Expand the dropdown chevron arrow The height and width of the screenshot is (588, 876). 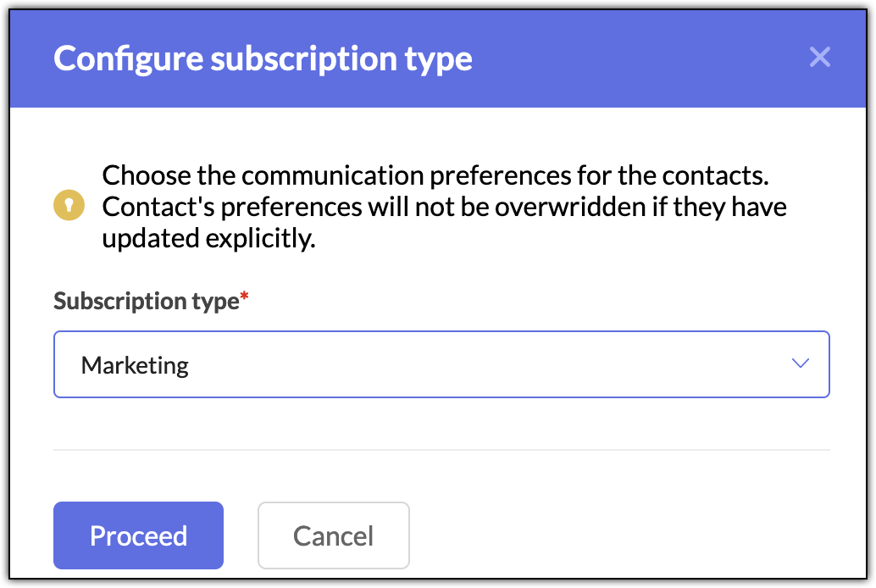point(800,363)
